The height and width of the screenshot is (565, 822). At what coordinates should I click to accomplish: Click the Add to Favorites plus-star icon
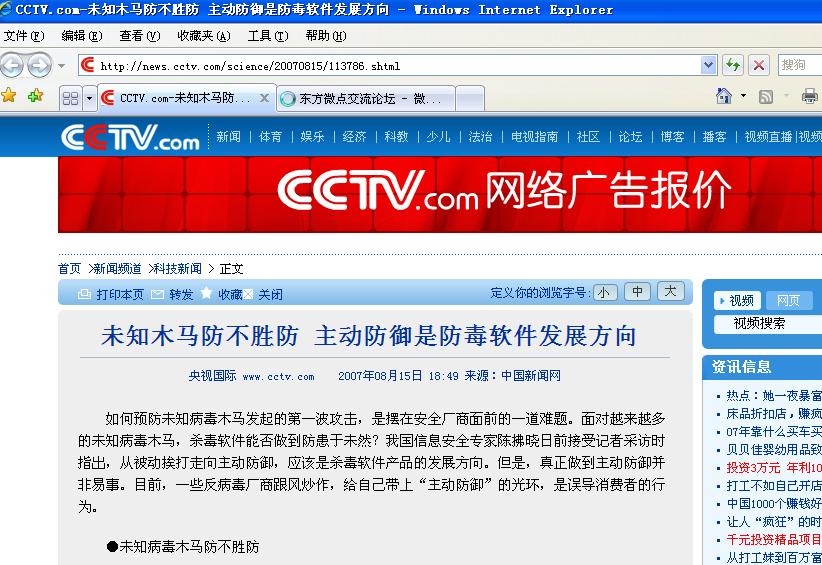tap(35, 96)
